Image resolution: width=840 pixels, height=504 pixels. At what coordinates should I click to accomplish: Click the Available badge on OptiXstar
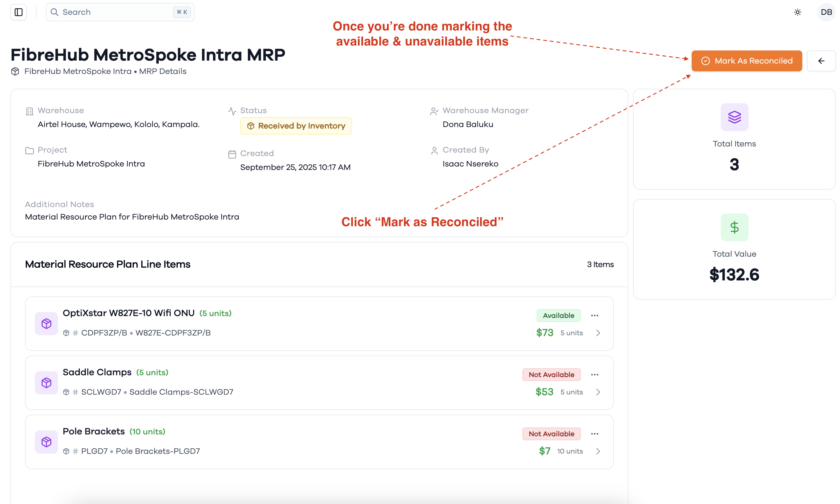[x=558, y=316]
